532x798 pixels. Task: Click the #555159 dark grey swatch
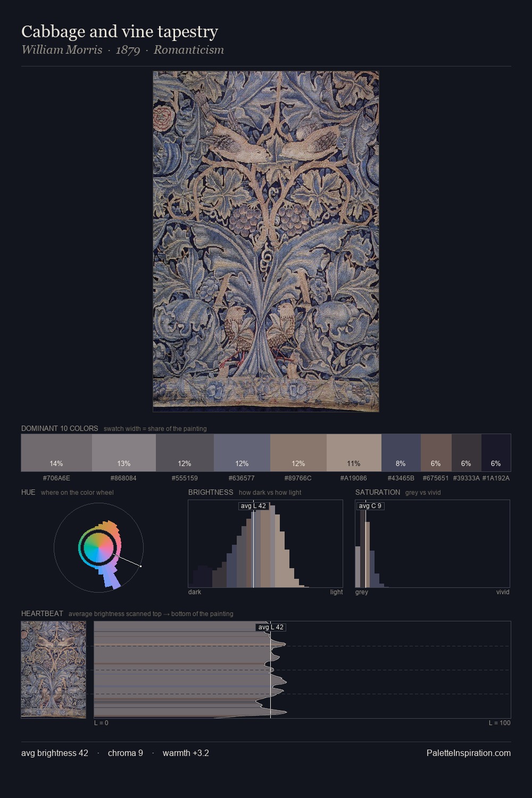click(x=185, y=453)
